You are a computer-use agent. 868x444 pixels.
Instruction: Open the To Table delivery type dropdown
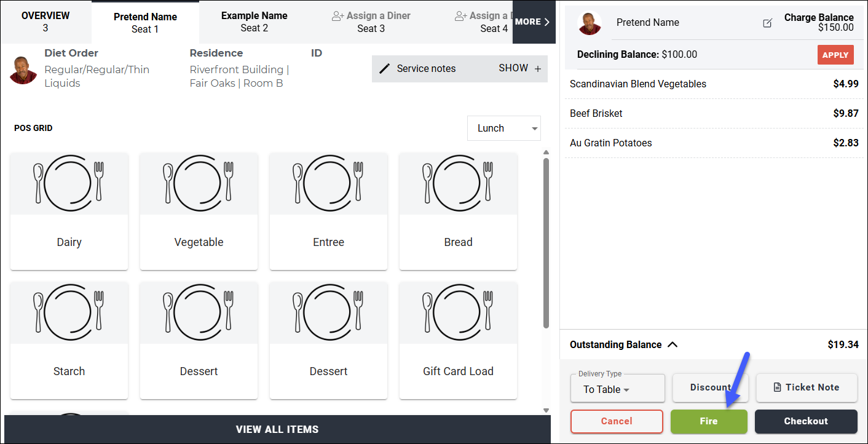point(618,389)
